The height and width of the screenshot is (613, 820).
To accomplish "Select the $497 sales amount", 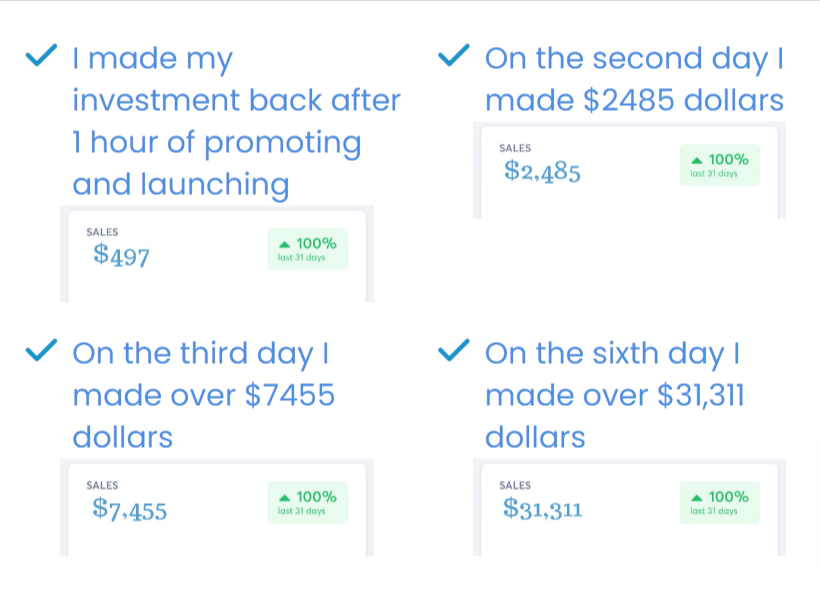I will pyautogui.click(x=121, y=256).
